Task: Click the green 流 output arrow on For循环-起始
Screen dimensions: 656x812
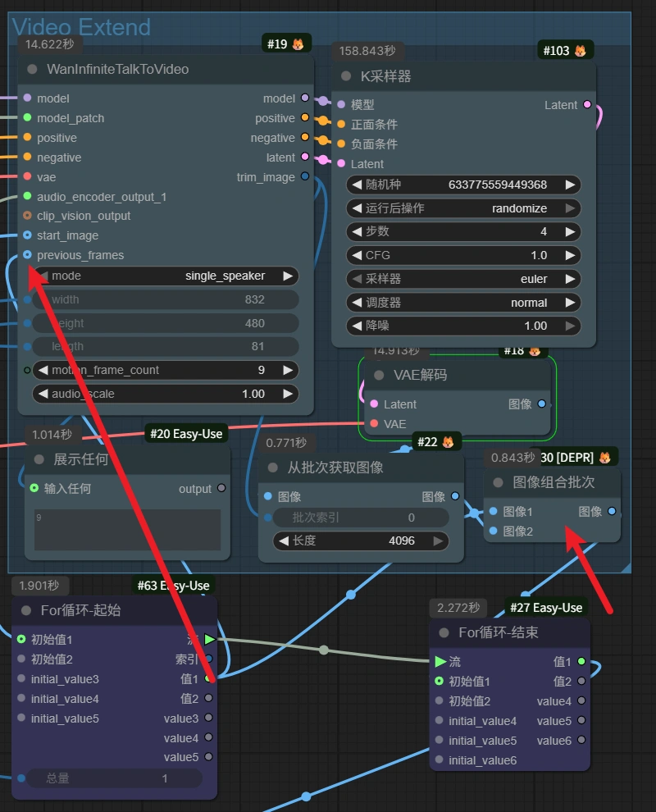Action: point(209,639)
